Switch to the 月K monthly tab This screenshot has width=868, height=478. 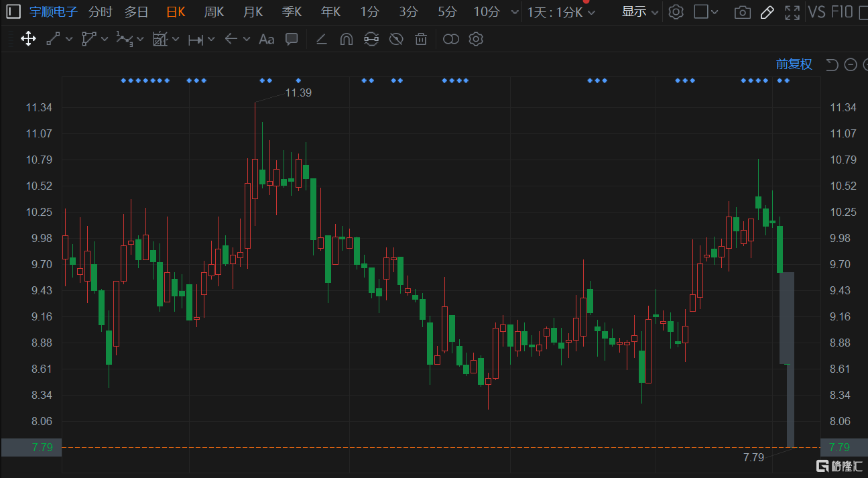[253, 12]
